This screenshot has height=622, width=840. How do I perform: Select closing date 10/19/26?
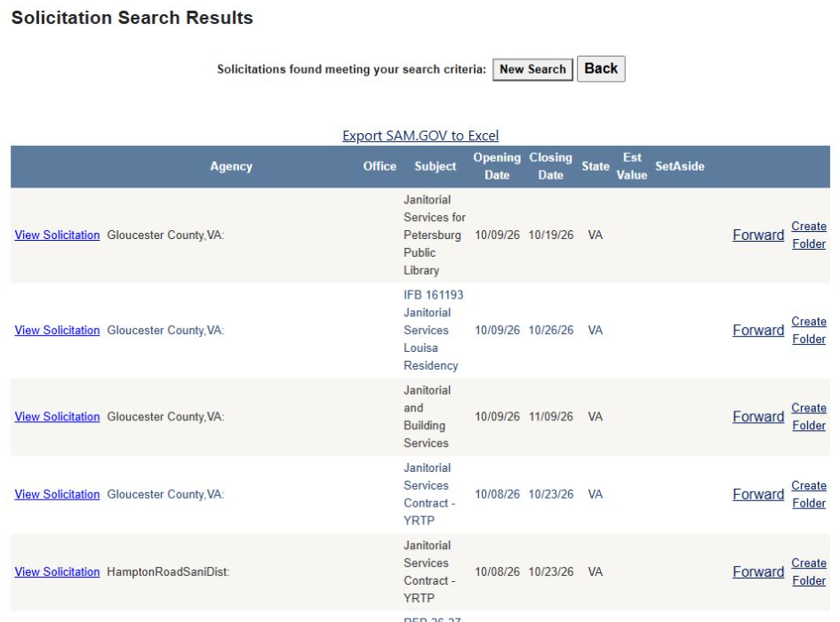(551, 235)
